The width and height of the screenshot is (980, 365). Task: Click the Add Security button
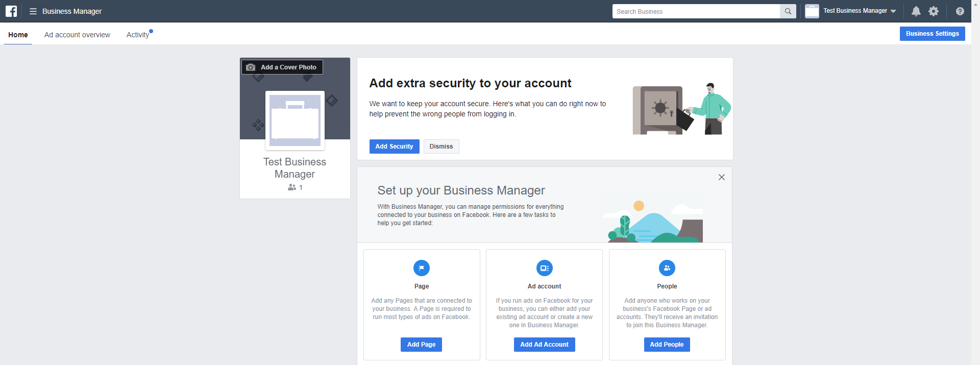[x=395, y=147]
